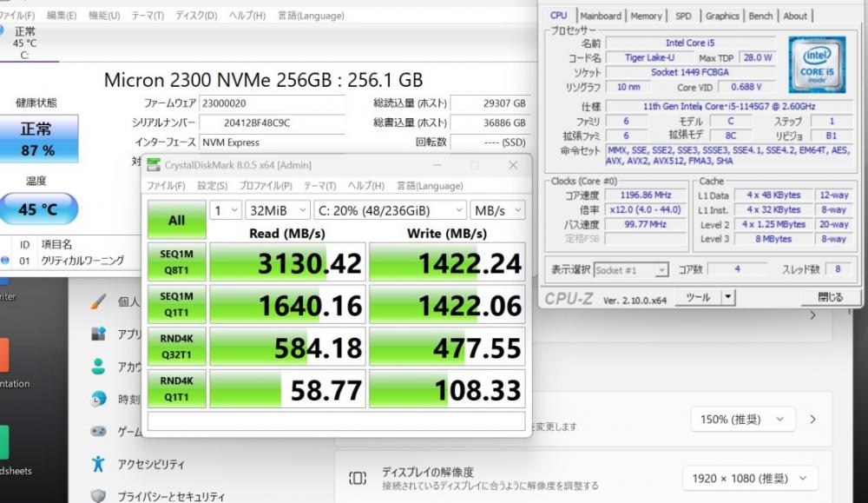Open CrystalDiskInfo 編集(E) menu

point(62,16)
